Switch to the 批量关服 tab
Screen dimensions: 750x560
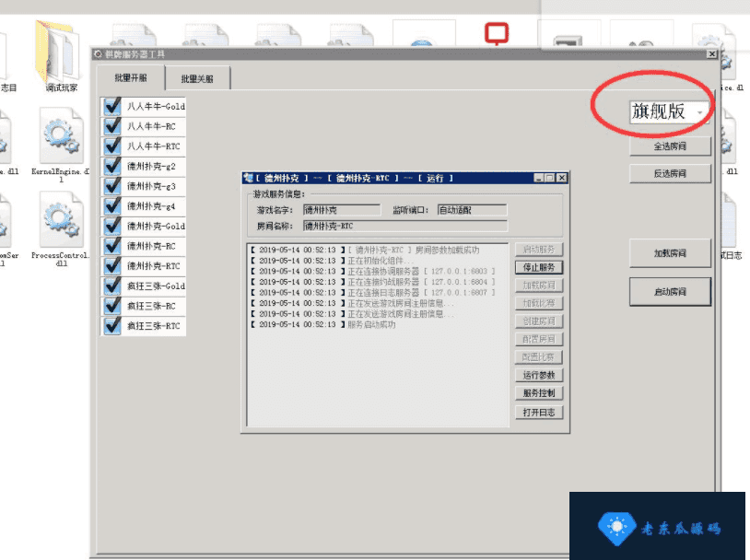(x=197, y=78)
